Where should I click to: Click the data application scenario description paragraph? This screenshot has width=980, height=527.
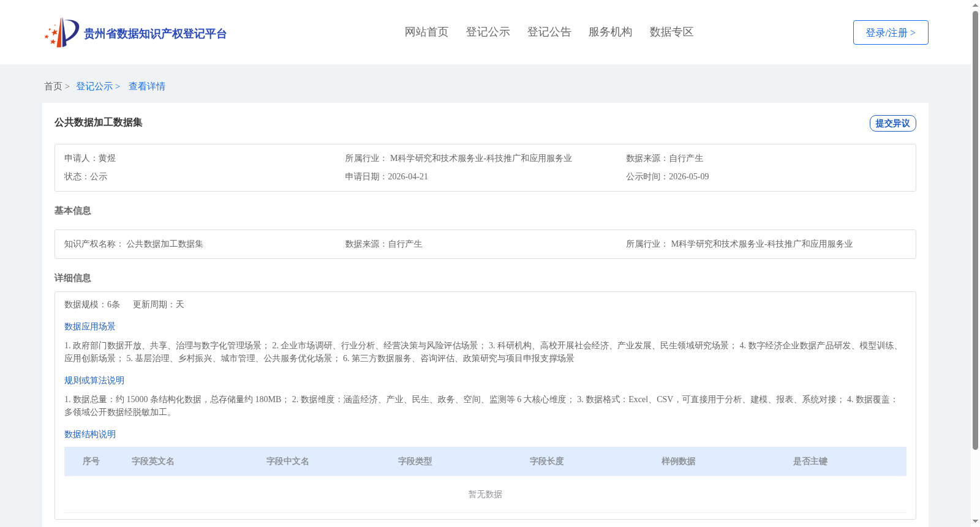click(484, 352)
